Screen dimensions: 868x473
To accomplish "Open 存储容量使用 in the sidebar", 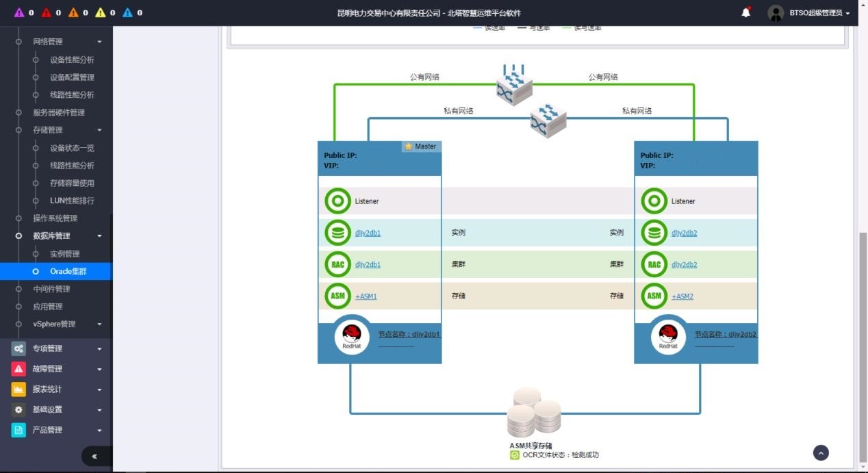I will click(72, 183).
